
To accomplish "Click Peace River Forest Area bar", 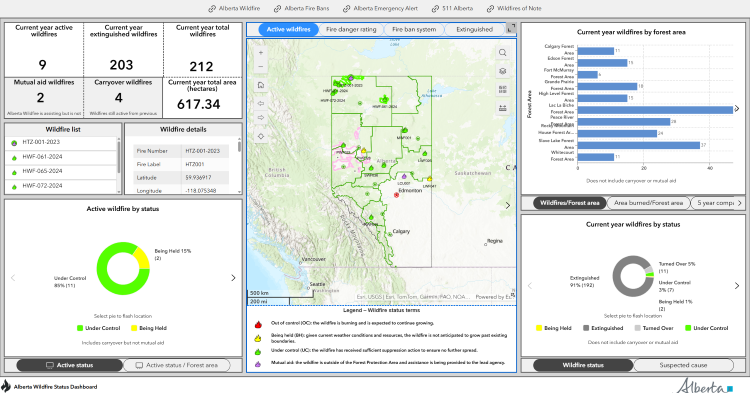I will [624, 122].
